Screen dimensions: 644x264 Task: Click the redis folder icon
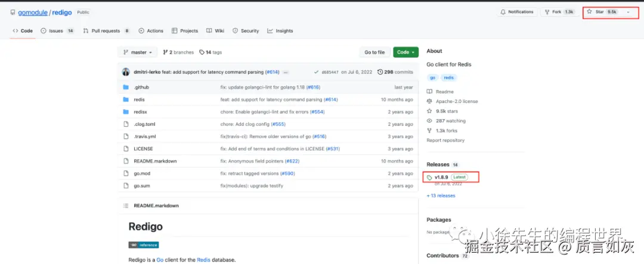tap(126, 100)
